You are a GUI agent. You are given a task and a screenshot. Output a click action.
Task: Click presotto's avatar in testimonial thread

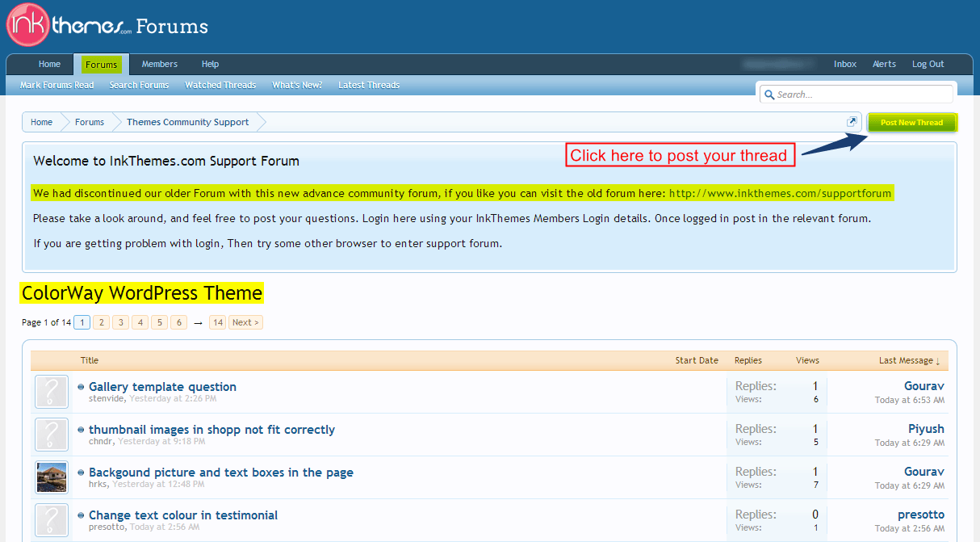pyautogui.click(x=52, y=520)
